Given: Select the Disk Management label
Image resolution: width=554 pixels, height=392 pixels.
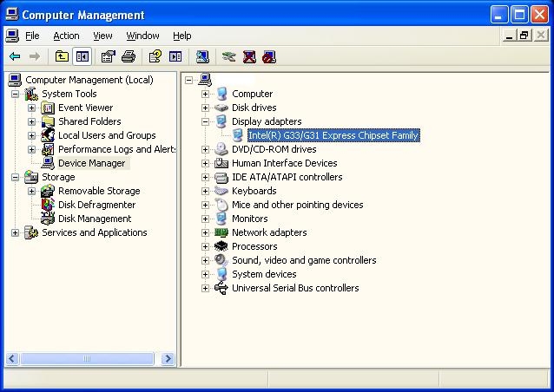Looking at the screenshot, I should (95, 219).
